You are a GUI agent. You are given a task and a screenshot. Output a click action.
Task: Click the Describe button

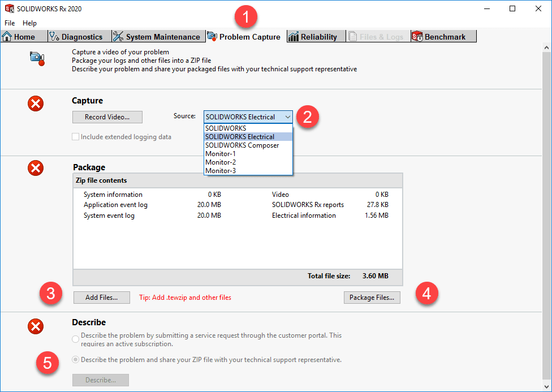tap(100, 380)
